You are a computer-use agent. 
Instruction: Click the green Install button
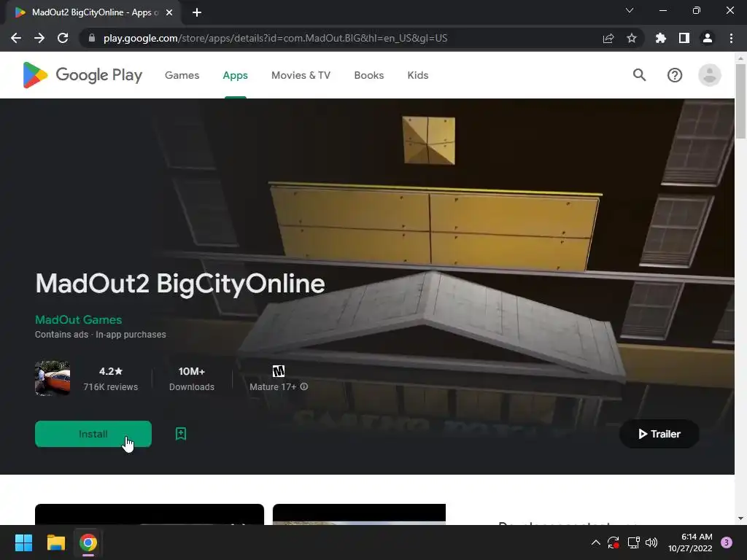pos(93,434)
